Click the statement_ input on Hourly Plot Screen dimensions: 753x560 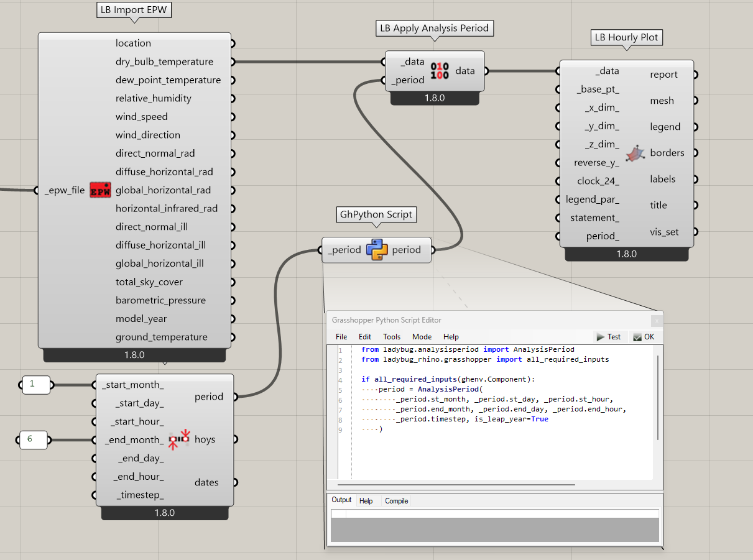click(595, 218)
